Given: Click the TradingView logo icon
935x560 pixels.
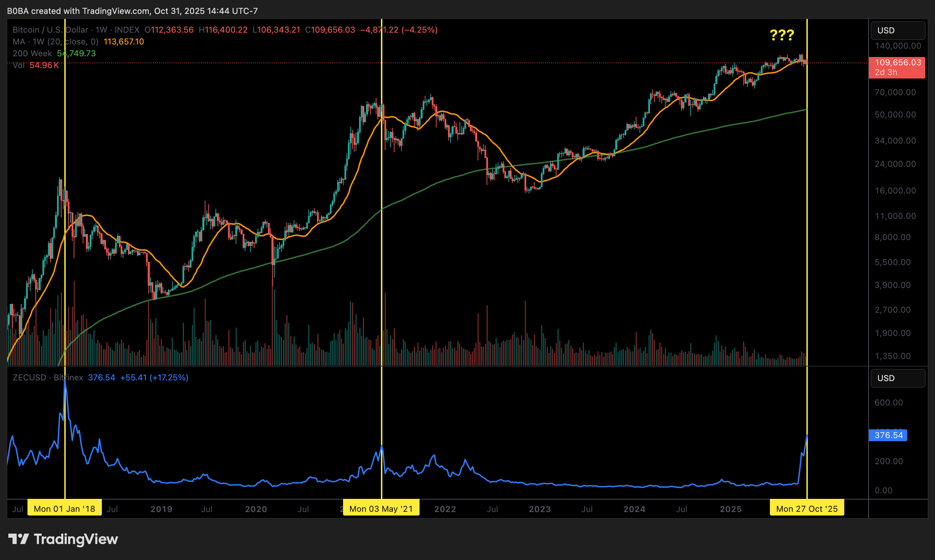Looking at the screenshot, I should 18,539.
